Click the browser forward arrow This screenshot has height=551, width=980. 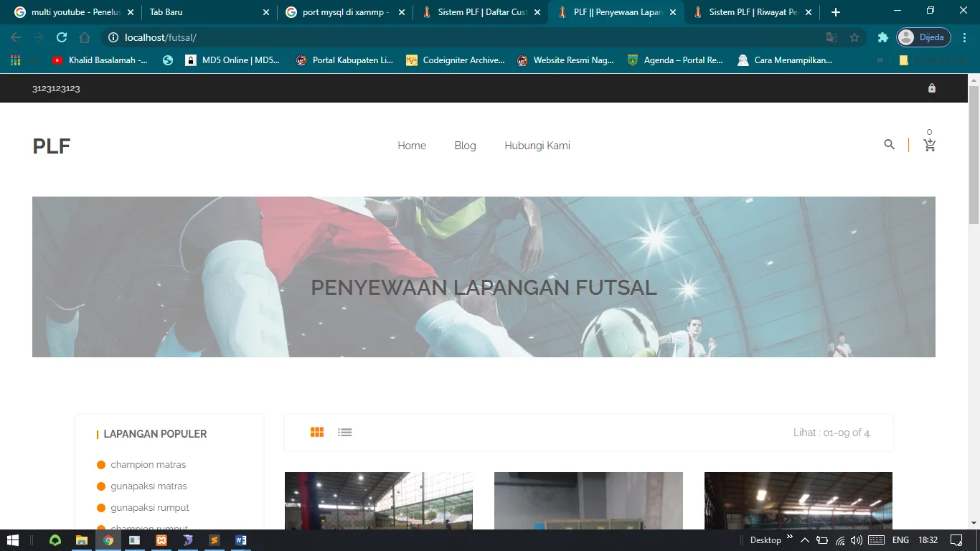point(39,37)
